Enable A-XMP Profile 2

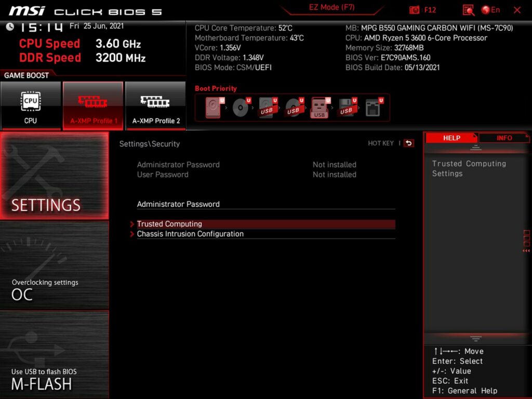[156, 106]
